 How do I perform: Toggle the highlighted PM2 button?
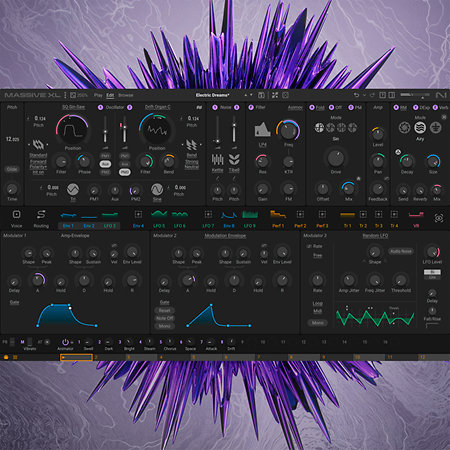point(125,172)
